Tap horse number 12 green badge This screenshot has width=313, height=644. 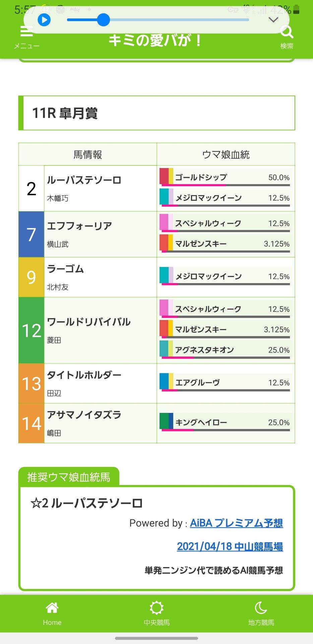(32, 330)
